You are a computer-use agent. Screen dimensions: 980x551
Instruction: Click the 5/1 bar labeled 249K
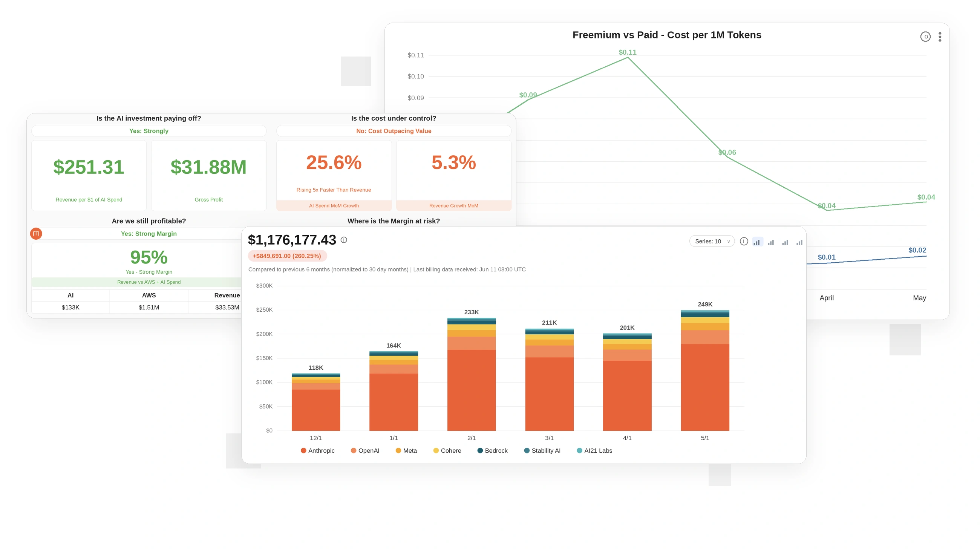pos(705,371)
